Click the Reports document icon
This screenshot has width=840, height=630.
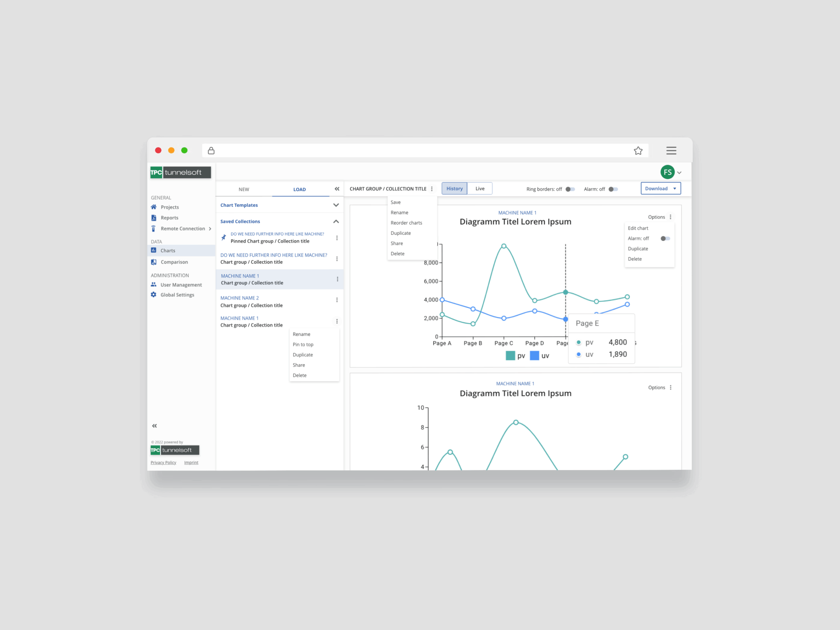coord(154,218)
